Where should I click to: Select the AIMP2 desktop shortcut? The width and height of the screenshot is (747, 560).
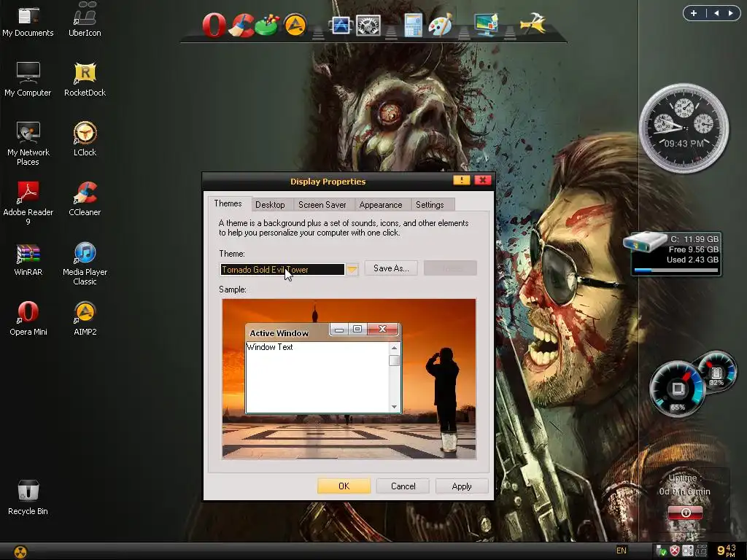(x=85, y=319)
